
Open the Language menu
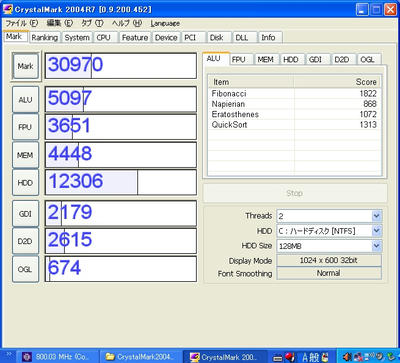coord(165,23)
